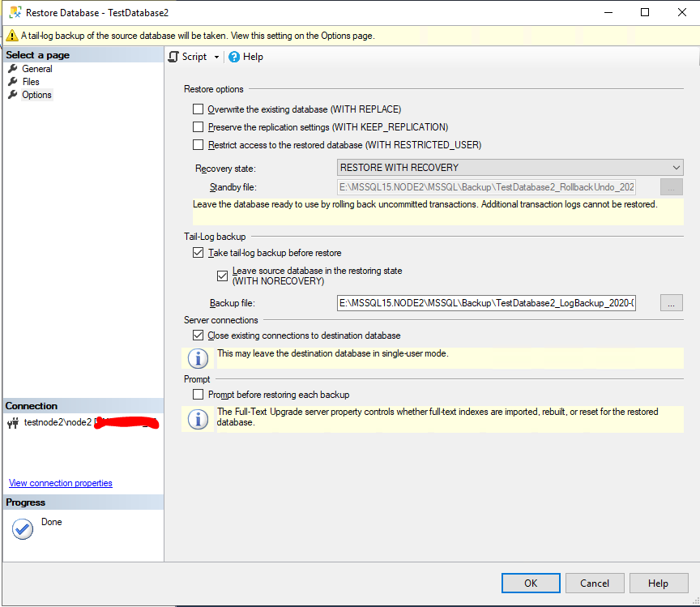
Task: Click the Script toolbar icon
Action: click(x=173, y=57)
